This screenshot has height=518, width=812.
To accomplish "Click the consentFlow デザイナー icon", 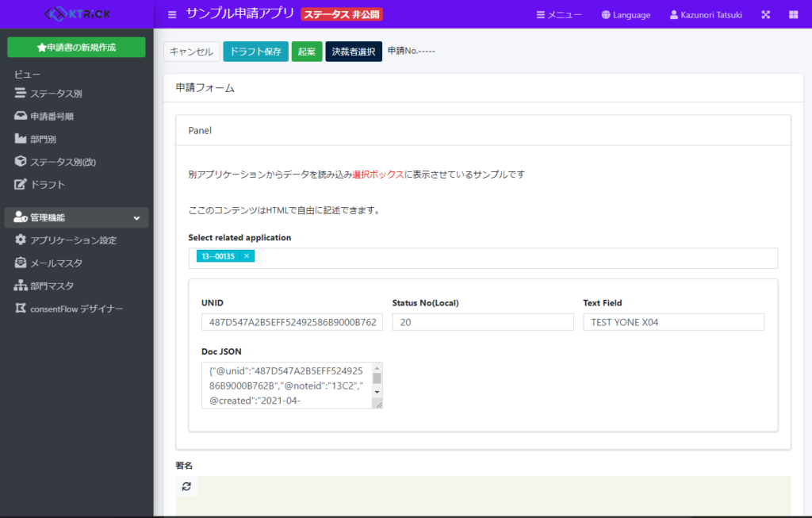I will click(x=20, y=308).
